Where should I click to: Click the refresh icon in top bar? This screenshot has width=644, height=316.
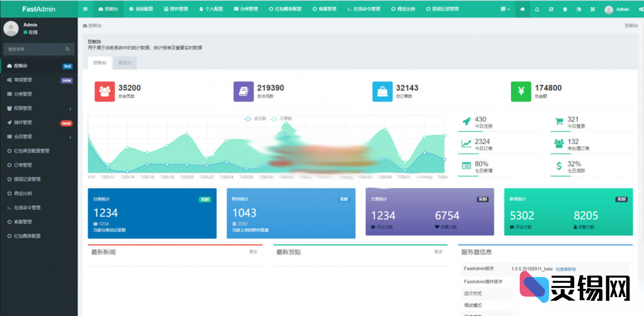point(551,9)
